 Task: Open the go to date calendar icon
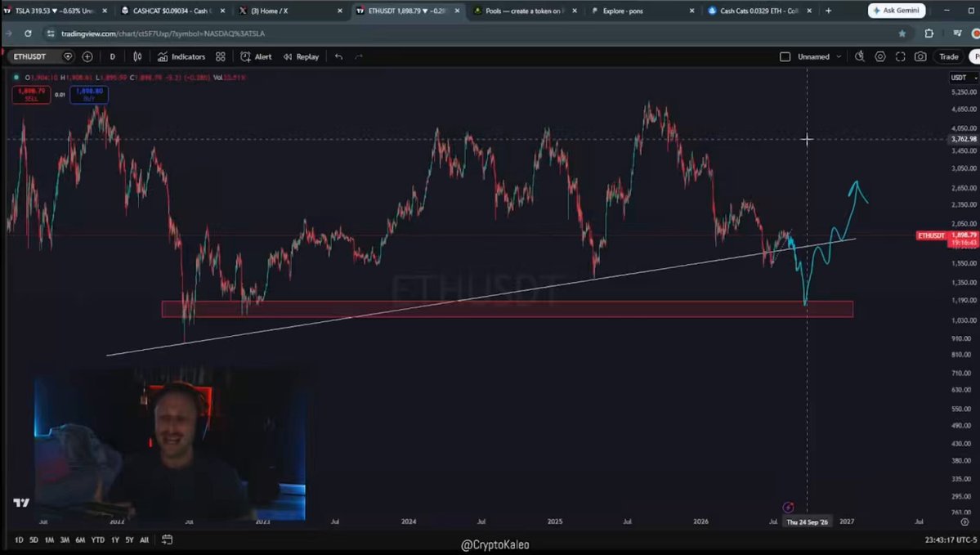click(x=167, y=539)
